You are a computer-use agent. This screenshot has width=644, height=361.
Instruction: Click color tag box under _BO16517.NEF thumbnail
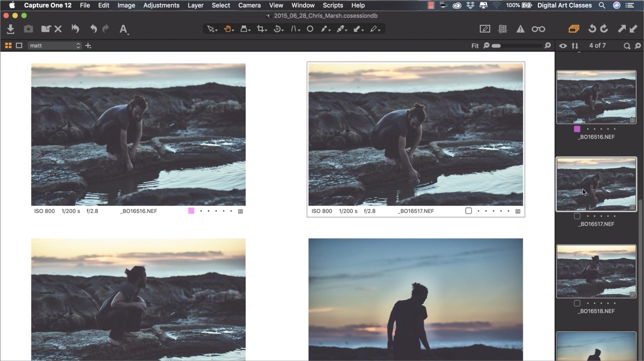tap(577, 216)
